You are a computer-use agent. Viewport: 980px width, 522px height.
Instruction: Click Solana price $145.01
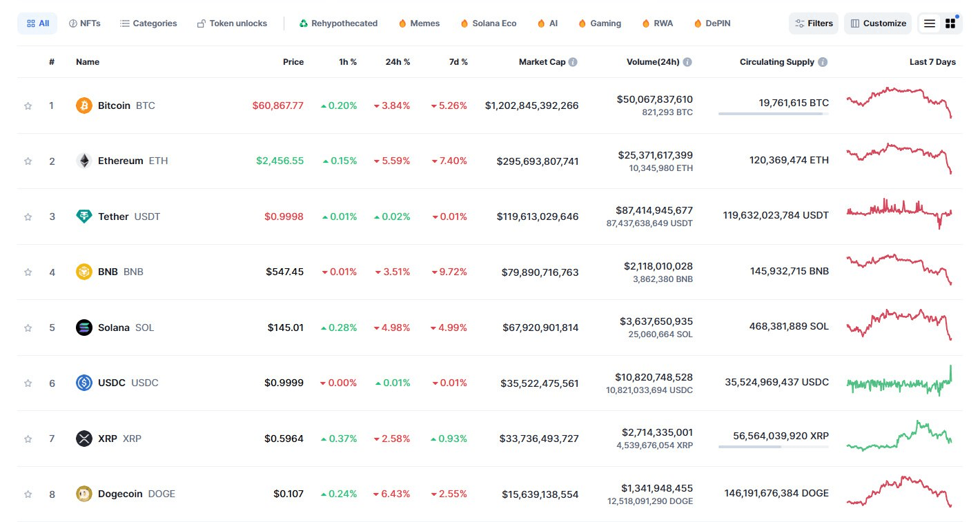(286, 328)
